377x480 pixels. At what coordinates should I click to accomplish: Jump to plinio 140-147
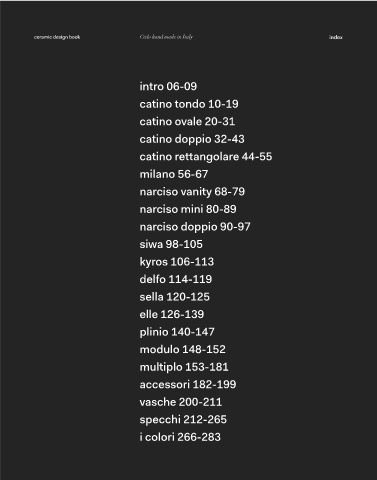pyautogui.click(x=177, y=332)
